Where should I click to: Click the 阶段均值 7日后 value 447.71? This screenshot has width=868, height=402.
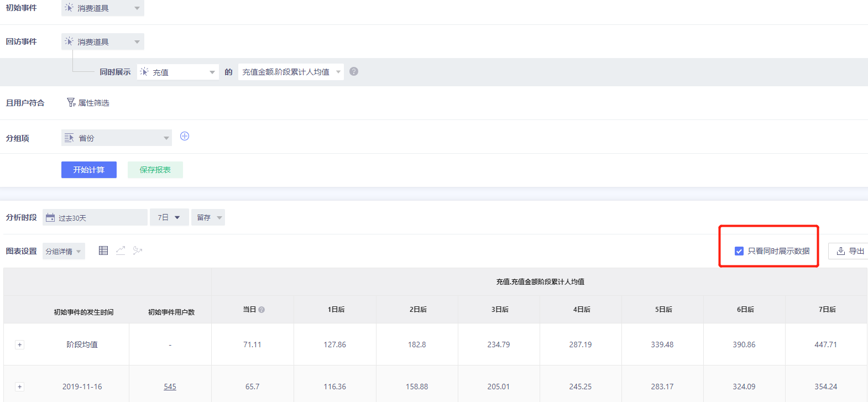tap(825, 344)
